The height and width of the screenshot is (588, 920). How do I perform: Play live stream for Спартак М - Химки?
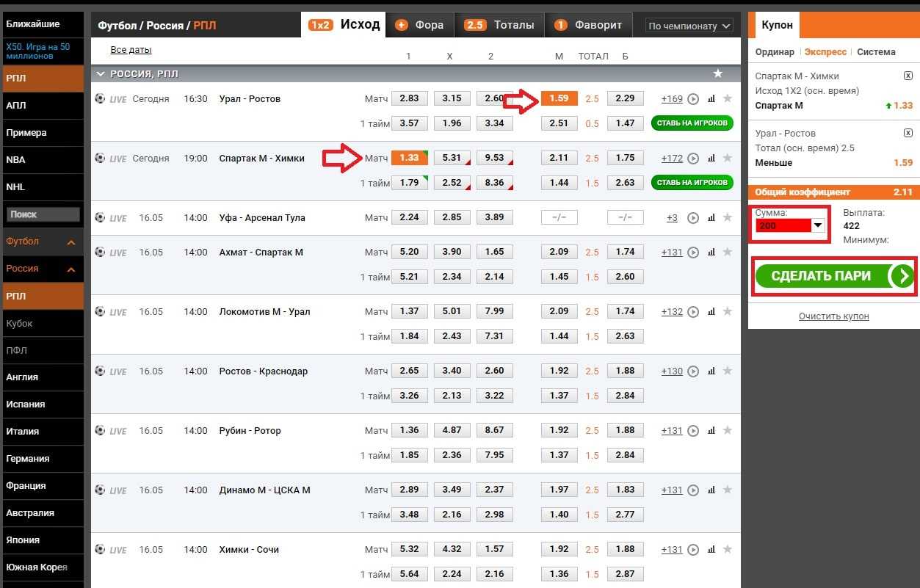(693, 158)
